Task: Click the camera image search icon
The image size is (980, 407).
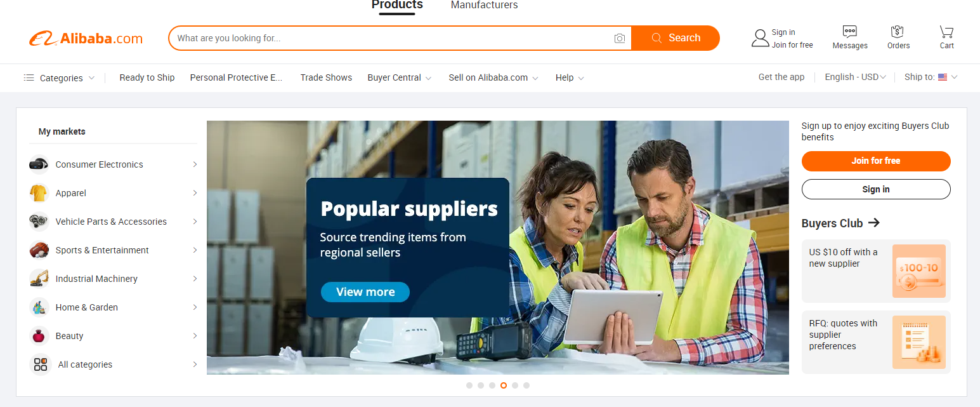Action: coord(620,39)
